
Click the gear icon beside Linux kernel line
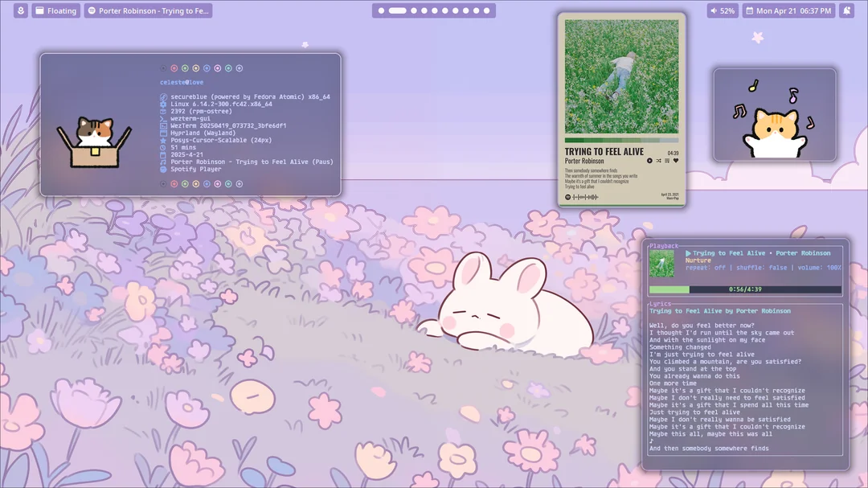[163, 105]
